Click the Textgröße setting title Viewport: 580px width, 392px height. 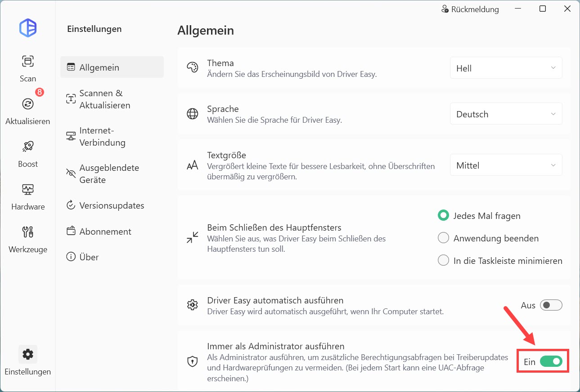tap(226, 155)
